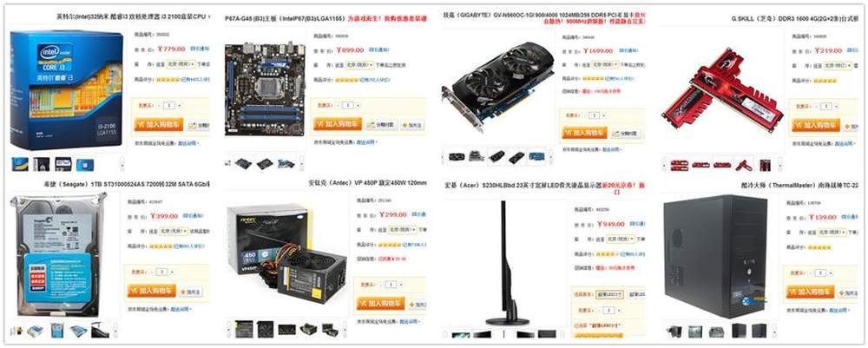Click the next arrow of Intel CPU thumbnails
The image size is (868, 348).
click(x=122, y=164)
